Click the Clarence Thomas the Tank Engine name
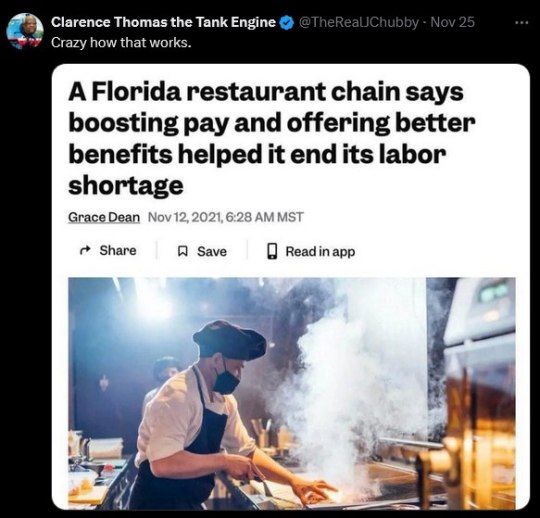Image resolution: width=540 pixels, height=518 pixels. 163,22
